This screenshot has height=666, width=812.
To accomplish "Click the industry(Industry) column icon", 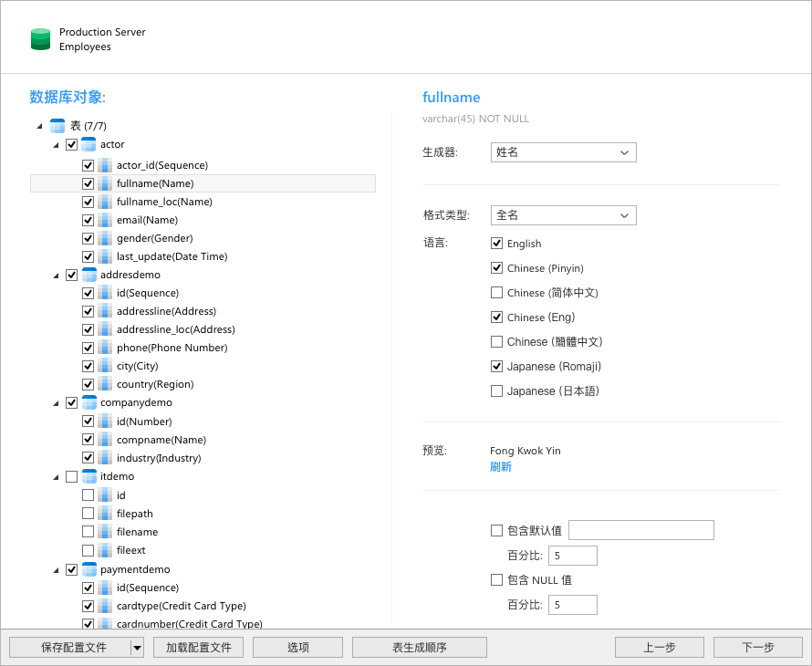I will [x=105, y=457].
